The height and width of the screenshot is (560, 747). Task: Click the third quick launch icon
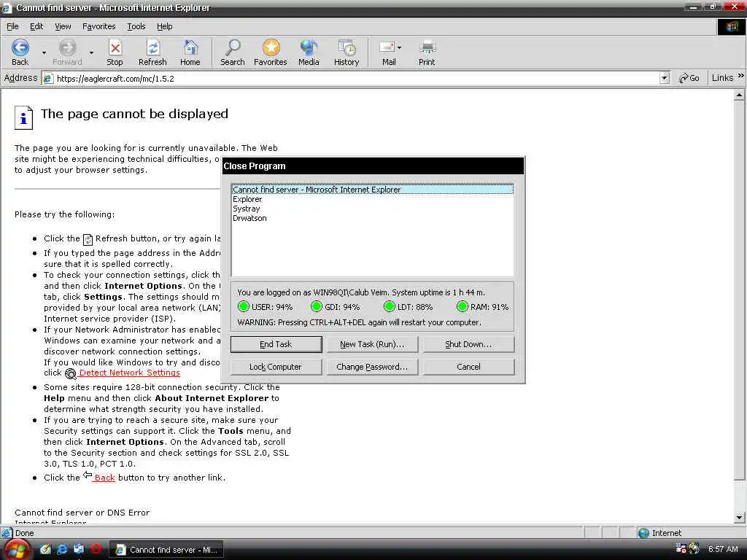pos(79,550)
